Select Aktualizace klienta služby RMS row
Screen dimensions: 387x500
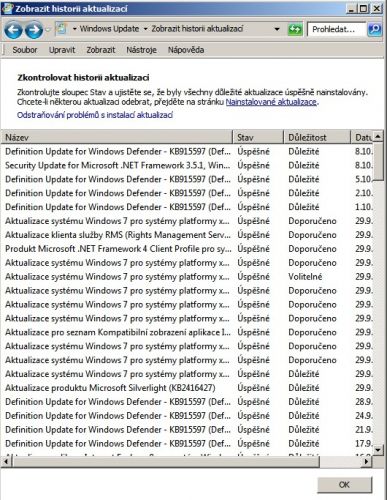coord(187,235)
